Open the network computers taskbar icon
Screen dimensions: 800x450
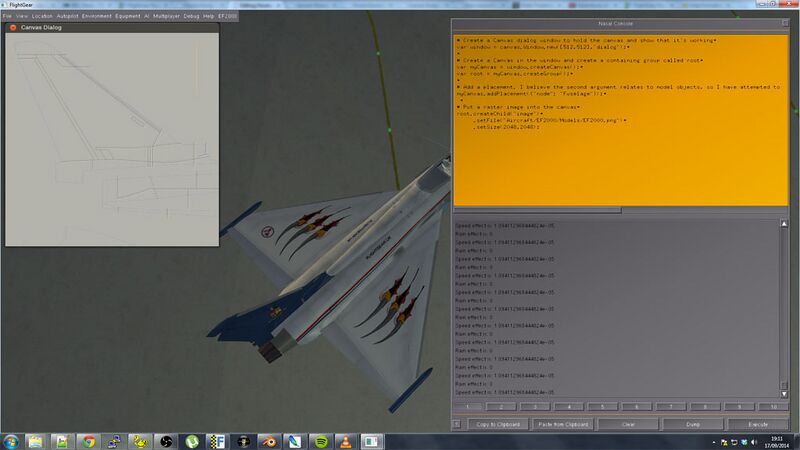click(114, 441)
